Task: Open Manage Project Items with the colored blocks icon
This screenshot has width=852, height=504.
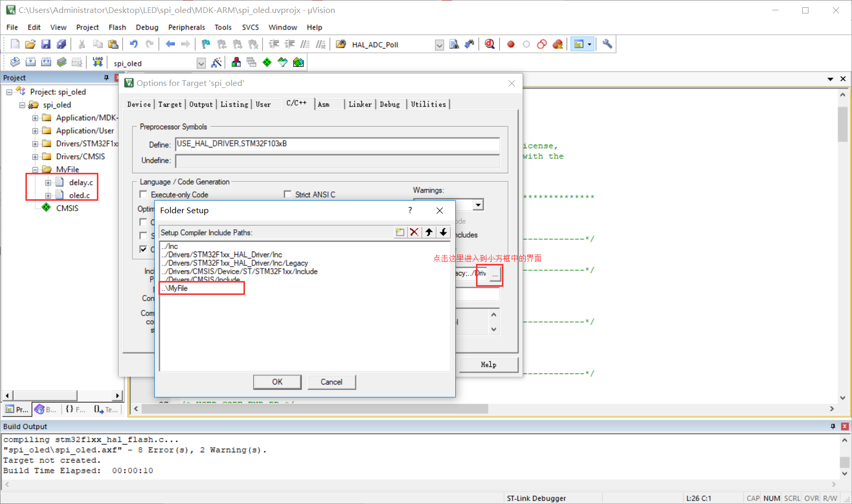Action: pyautogui.click(x=236, y=63)
